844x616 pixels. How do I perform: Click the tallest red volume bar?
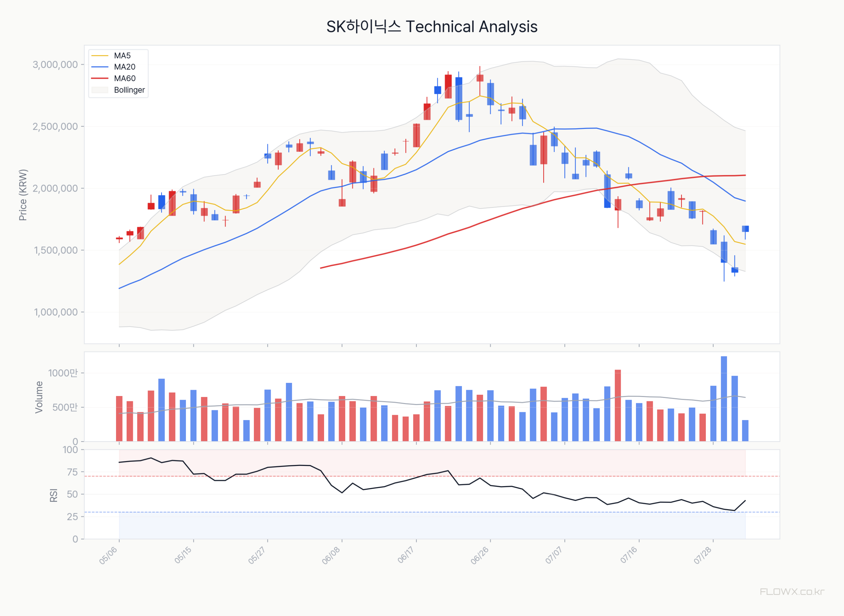(618, 406)
